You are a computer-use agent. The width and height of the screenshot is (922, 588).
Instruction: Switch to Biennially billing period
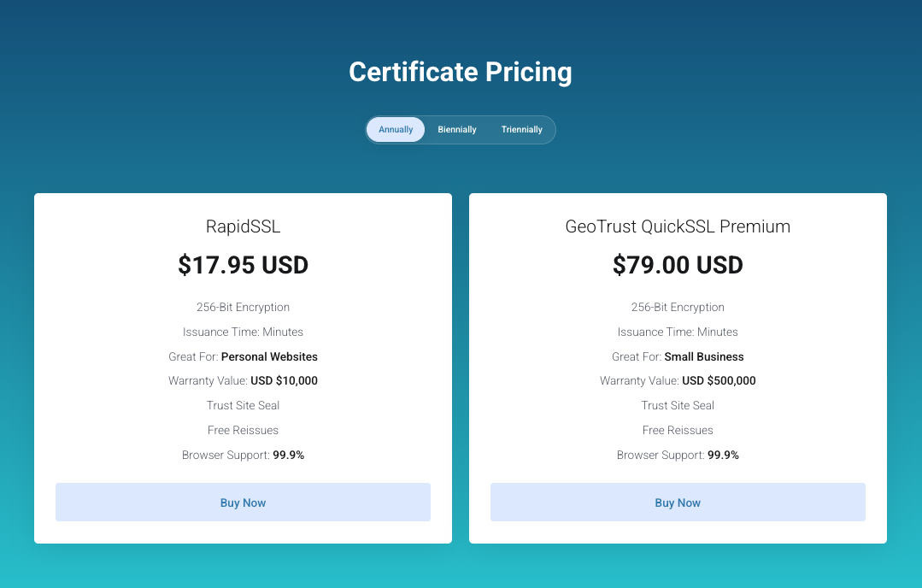tap(457, 129)
